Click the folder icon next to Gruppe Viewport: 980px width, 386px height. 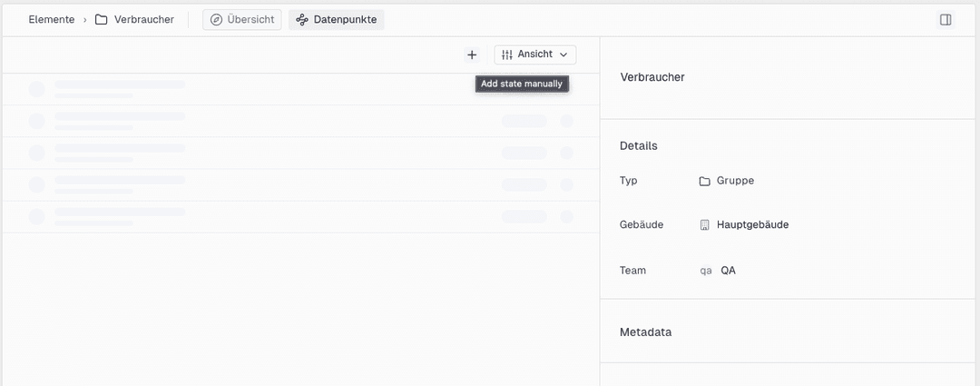[x=704, y=181]
